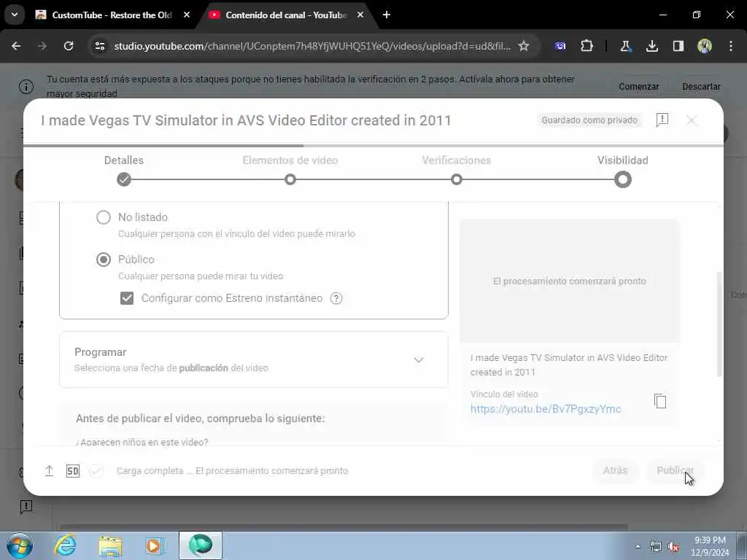Go to the Verificaciones step

coord(457,179)
